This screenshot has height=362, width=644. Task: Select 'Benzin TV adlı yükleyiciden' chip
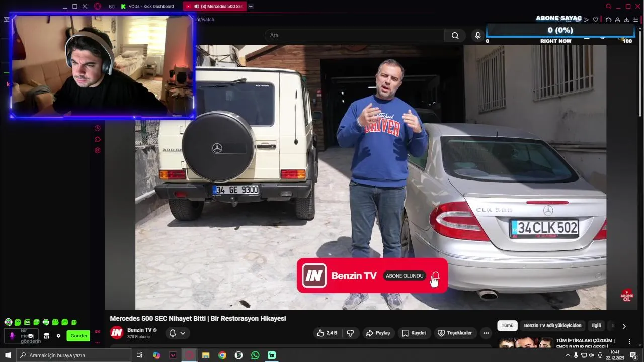tap(552, 325)
